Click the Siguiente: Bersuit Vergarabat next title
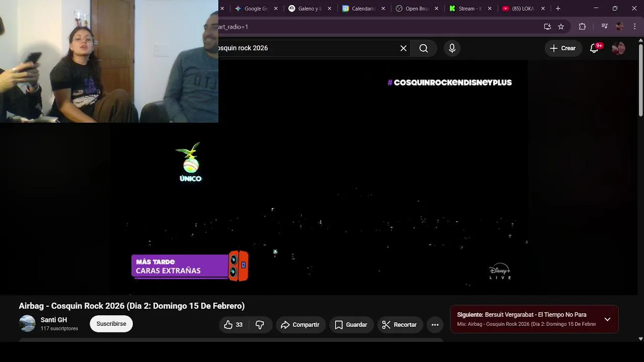This screenshot has height=362, width=644. point(522,315)
